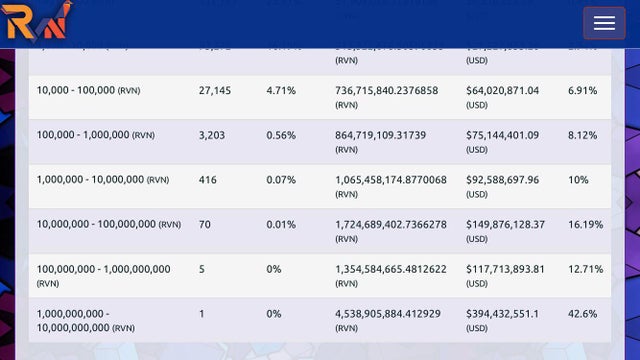Click the 10,000,000 - 100,000,000 RVN range
Viewport: 640px width, 360px height.
(x=109, y=224)
